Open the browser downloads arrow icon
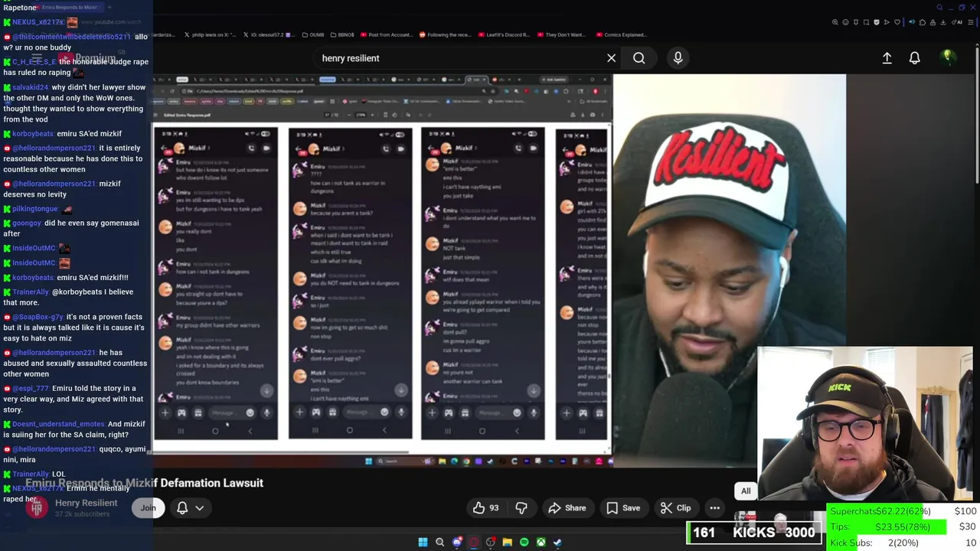This screenshot has width=980, height=551. click(942, 22)
